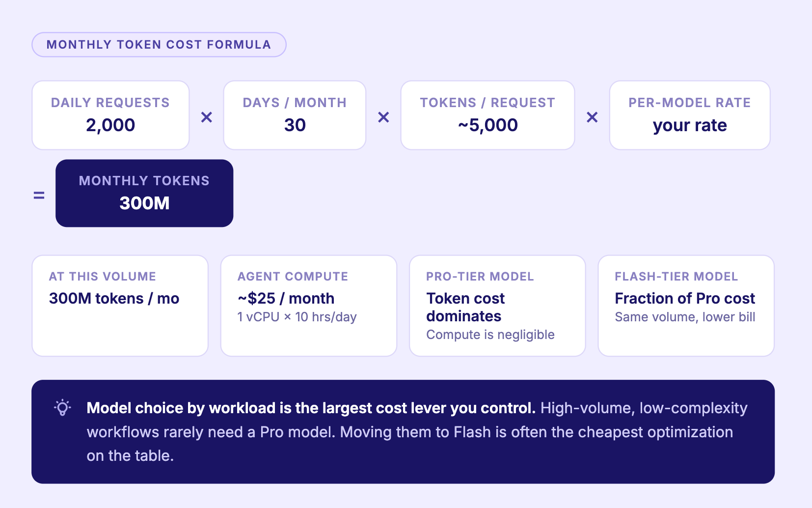Click 'Token cost dominates' heading

click(465, 307)
